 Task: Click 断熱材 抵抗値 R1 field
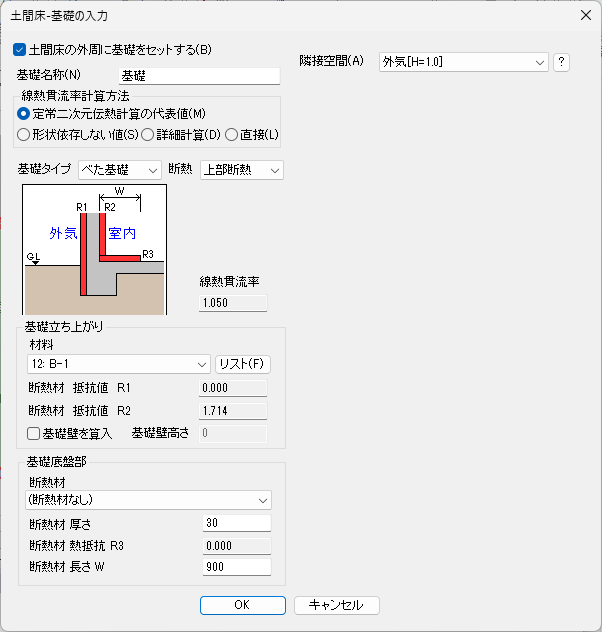pos(233,388)
